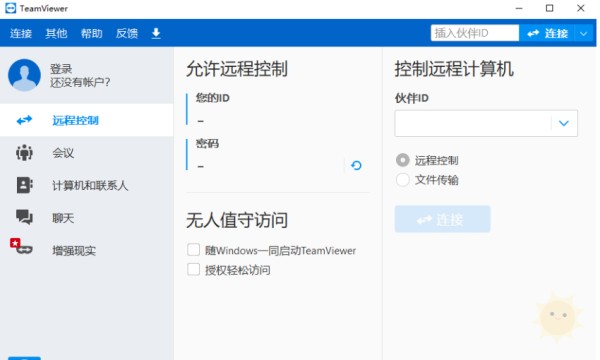The width and height of the screenshot is (600, 360).
Task: Maximize the TeamViewer window
Action: pos(549,8)
